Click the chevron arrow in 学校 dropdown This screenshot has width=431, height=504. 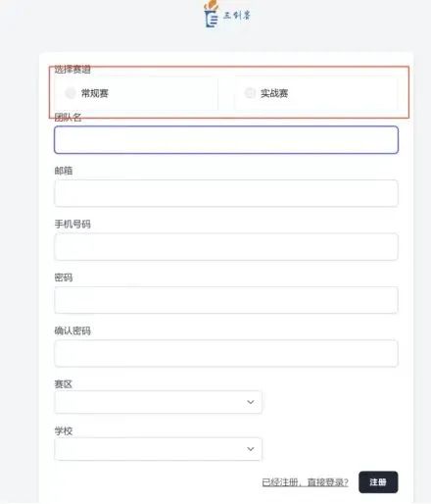click(251, 449)
